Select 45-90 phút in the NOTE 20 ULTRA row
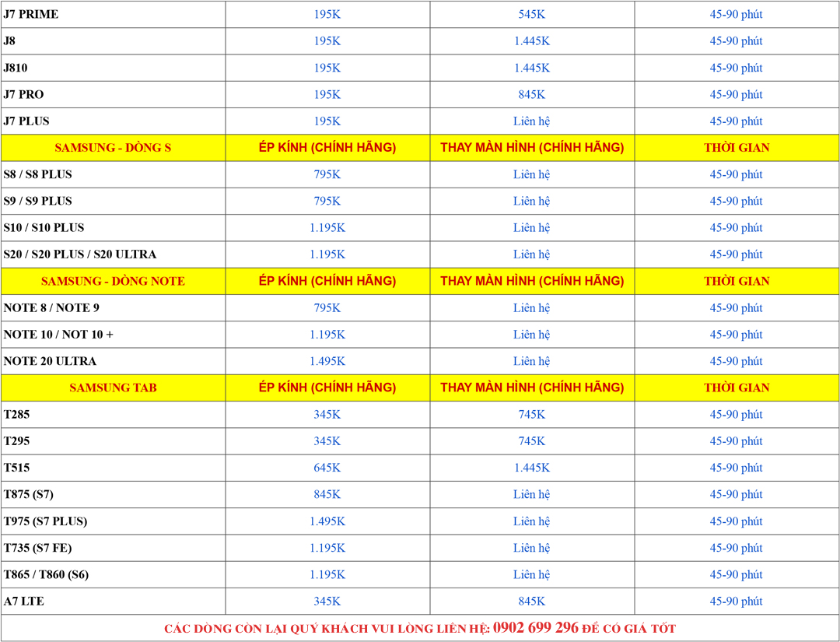 point(736,361)
